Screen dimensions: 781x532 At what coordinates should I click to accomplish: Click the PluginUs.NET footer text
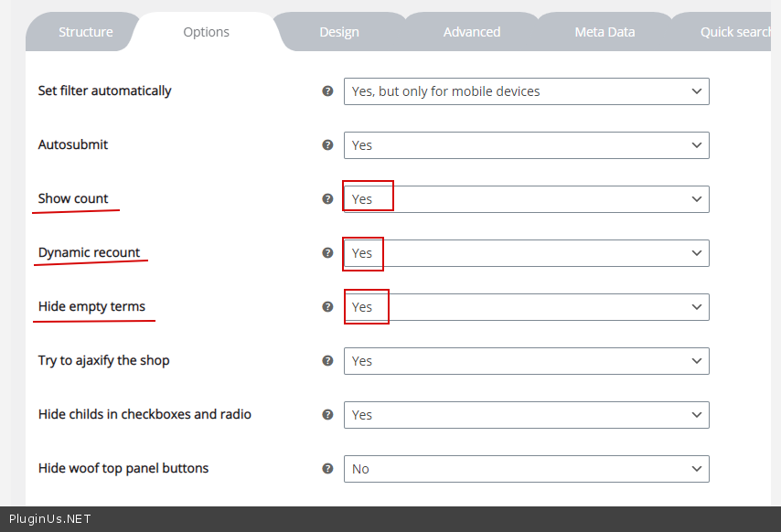(x=50, y=519)
